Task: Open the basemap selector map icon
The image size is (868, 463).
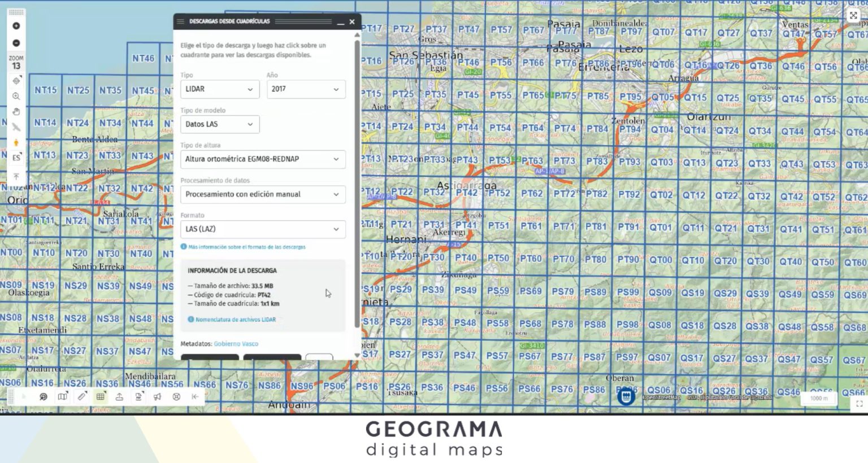Action: [62, 396]
